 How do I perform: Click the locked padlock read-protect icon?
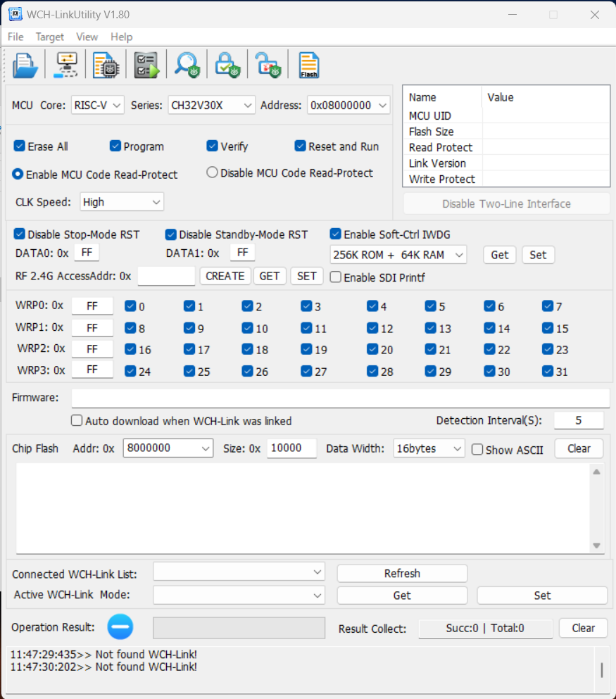(x=227, y=65)
